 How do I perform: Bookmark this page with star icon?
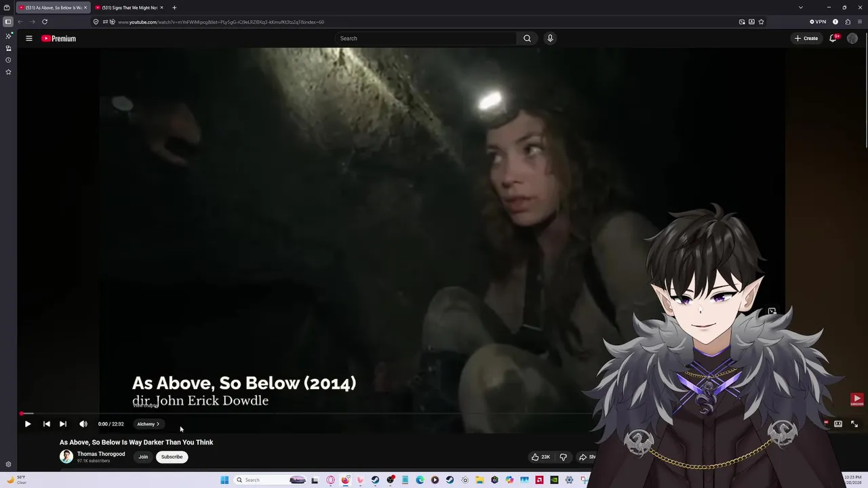tap(761, 22)
